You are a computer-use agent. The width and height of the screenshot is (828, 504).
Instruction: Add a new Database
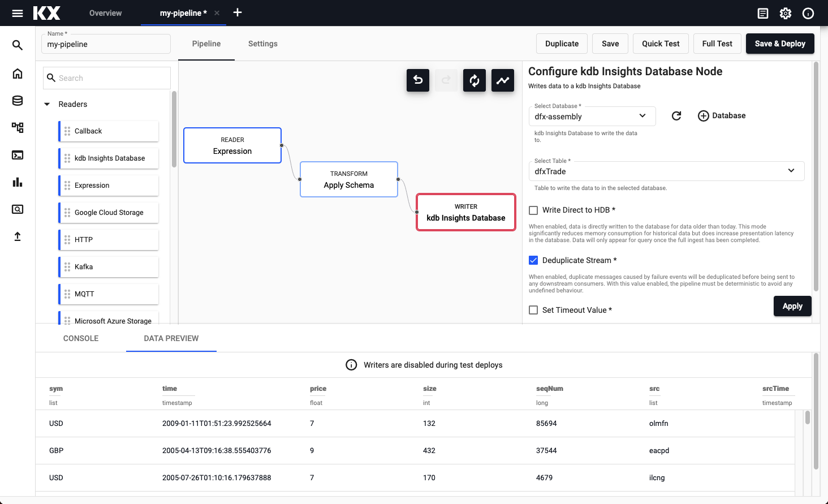(x=722, y=116)
